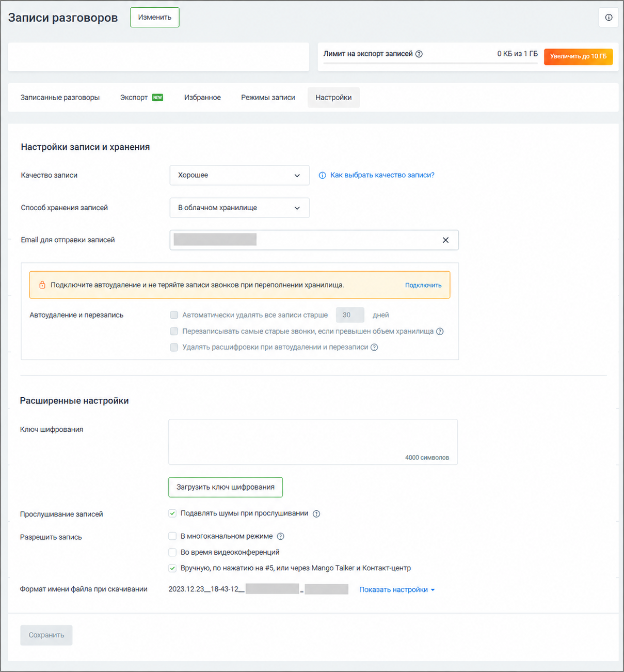The width and height of the screenshot is (624, 672).
Task: Click Подключить link in autodelete banner
Action: [423, 285]
